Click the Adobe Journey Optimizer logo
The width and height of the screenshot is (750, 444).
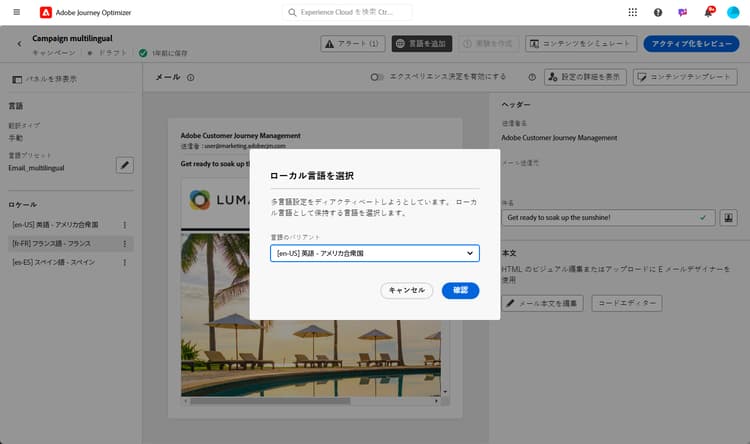[46, 12]
